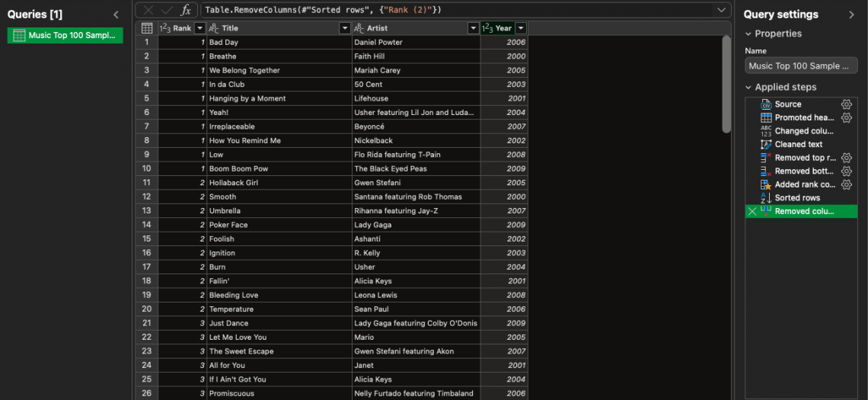Image resolution: width=868 pixels, height=400 pixels.
Task: Click the query Name input field
Action: tap(800, 66)
